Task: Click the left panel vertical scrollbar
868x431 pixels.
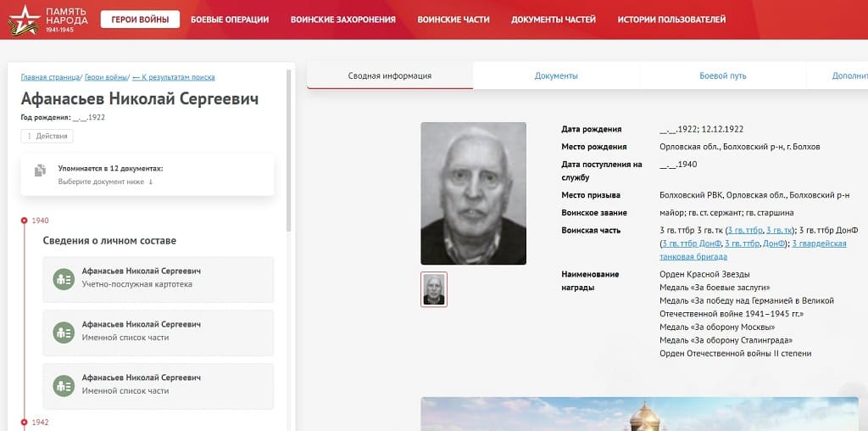Action: pyautogui.click(x=288, y=149)
